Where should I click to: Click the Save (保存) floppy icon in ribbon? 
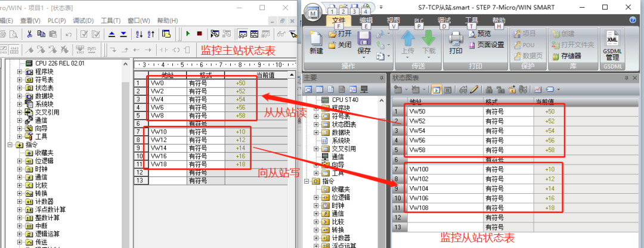click(x=364, y=39)
